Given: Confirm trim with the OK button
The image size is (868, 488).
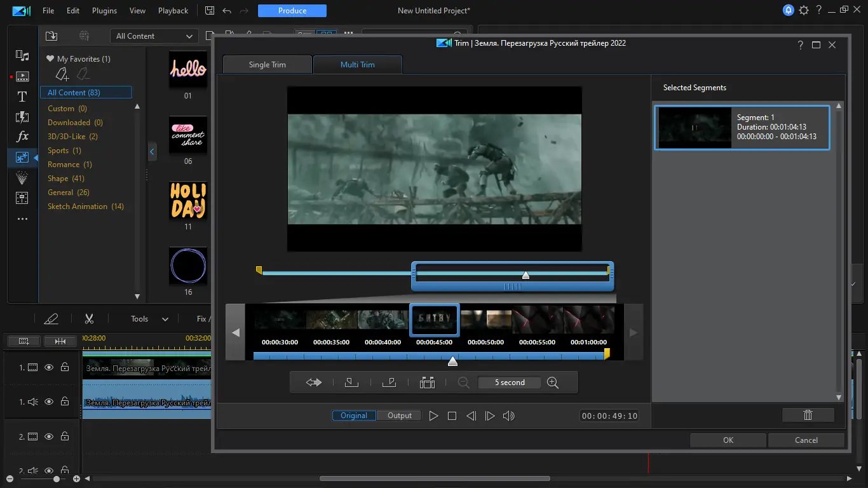Looking at the screenshot, I should coord(728,440).
